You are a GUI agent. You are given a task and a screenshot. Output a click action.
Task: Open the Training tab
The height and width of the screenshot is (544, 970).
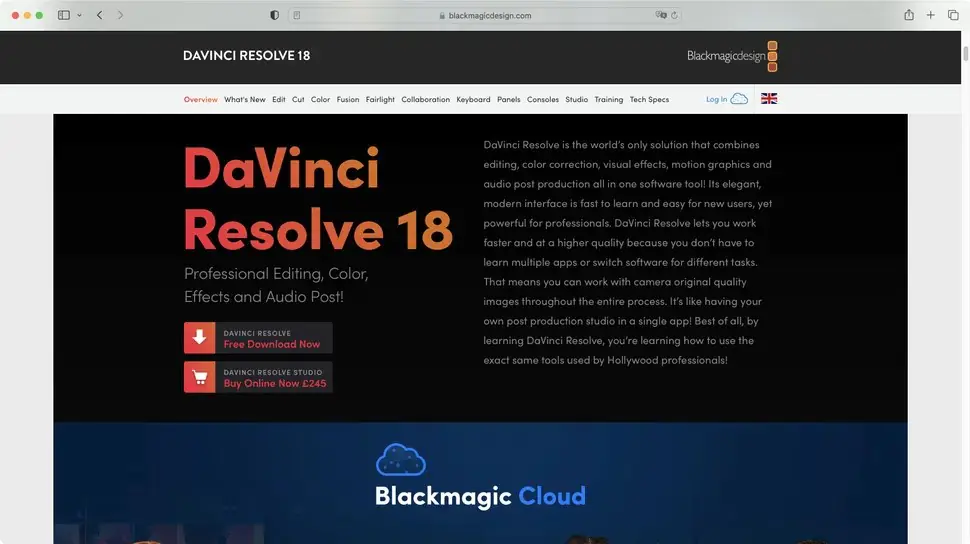tap(609, 100)
